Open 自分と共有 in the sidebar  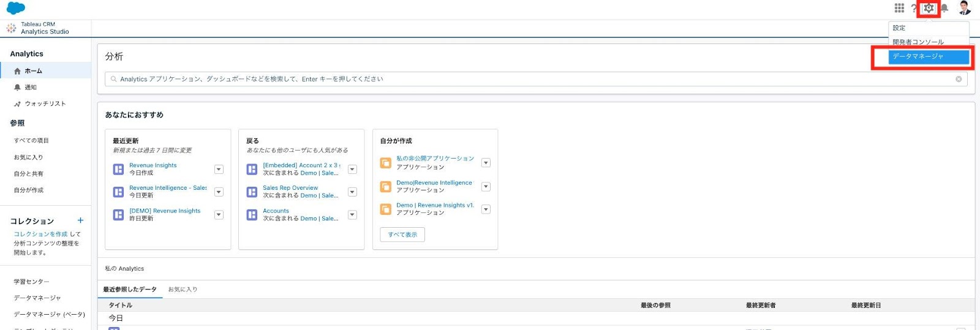point(29,174)
